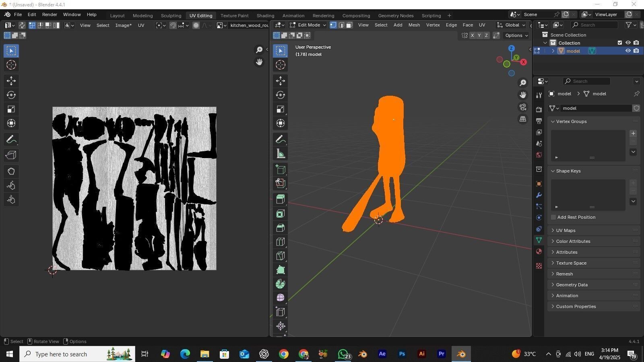Select the Add Cube tool
Viewport: 644px width, 362px height.
[281, 169]
